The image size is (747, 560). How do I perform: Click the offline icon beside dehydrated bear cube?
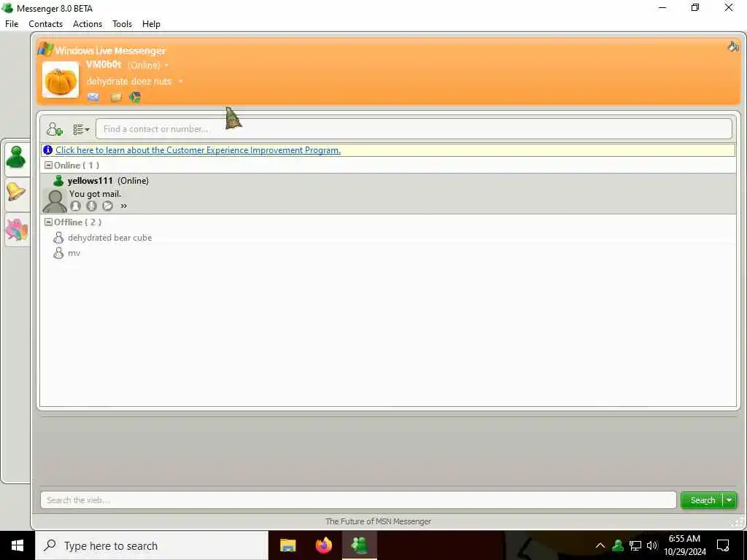[x=58, y=238]
